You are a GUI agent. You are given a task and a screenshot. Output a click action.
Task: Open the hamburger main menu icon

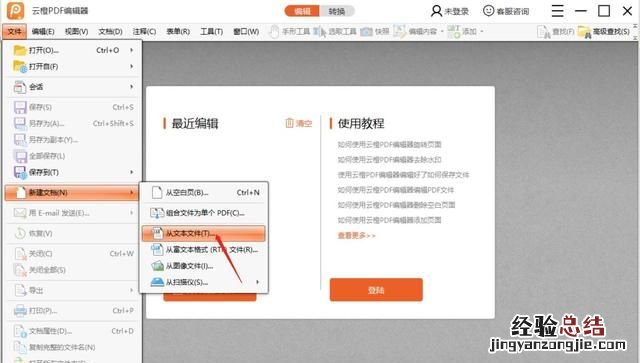click(x=557, y=11)
